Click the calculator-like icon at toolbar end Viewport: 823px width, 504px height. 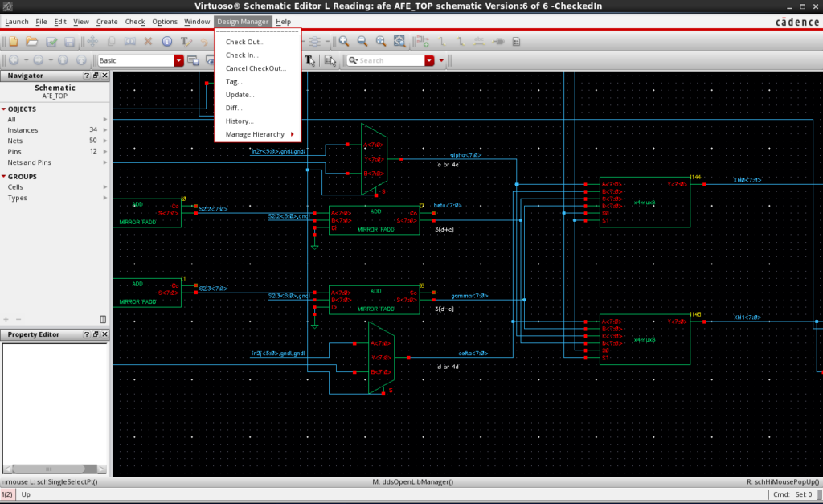[x=516, y=42]
